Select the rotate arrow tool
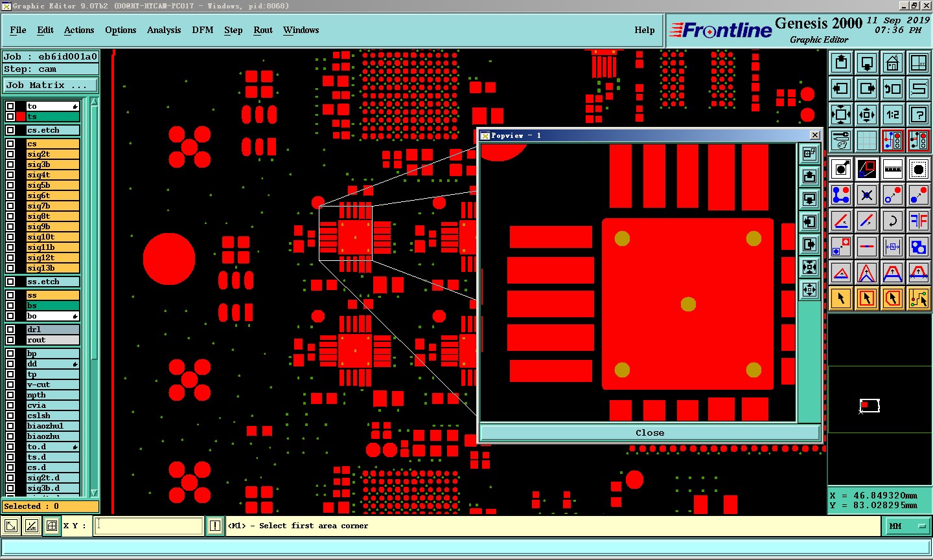933x560 pixels. pos(893,221)
